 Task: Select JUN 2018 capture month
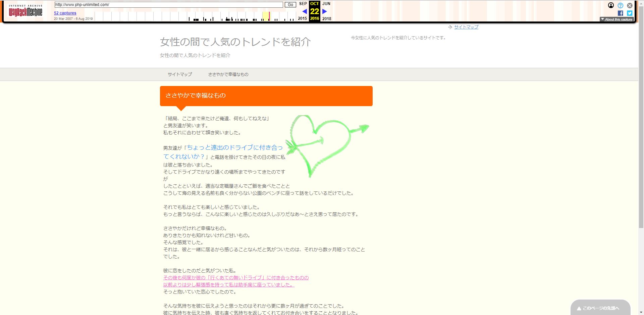(326, 4)
